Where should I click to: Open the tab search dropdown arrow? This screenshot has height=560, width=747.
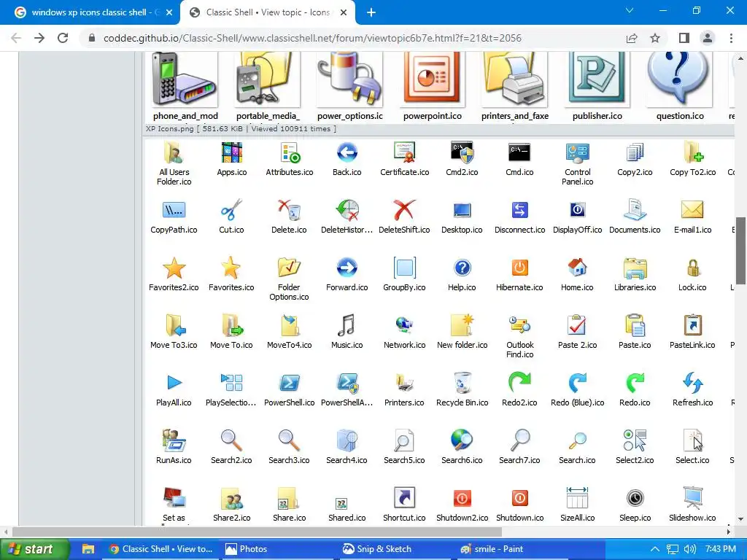click(630, 10)
